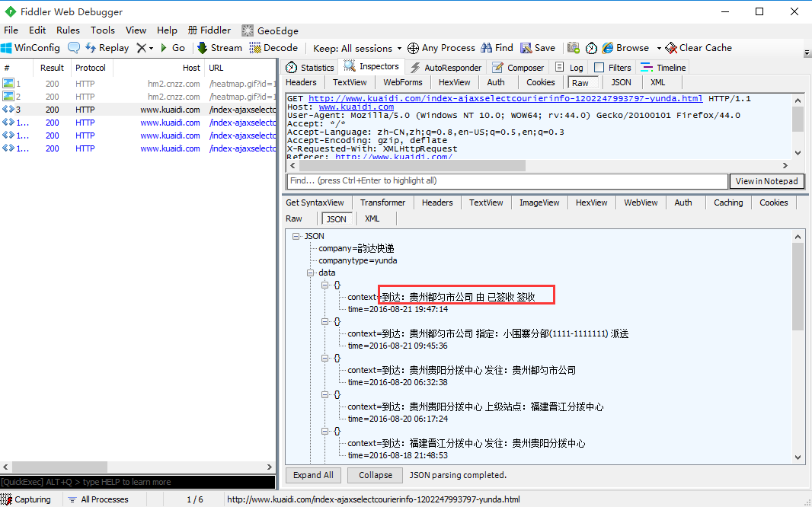The width and height of the screenshot is (812, 507).
Task: Switch to the AutoResponder tab
Action: (446, 68)
